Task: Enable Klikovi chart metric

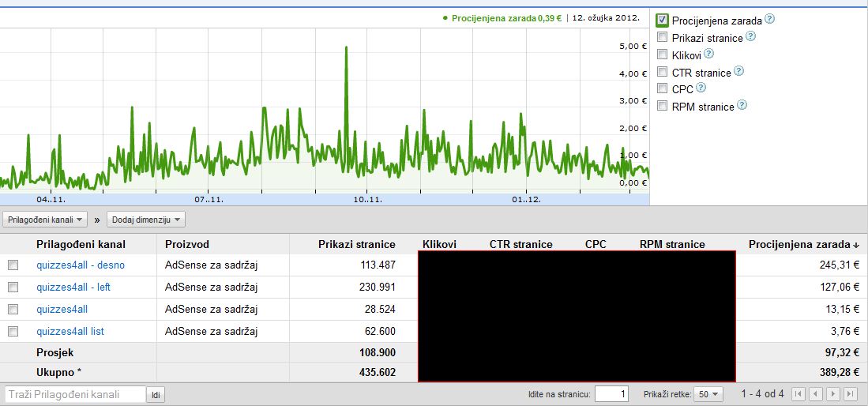Action: tap(662, 55)
